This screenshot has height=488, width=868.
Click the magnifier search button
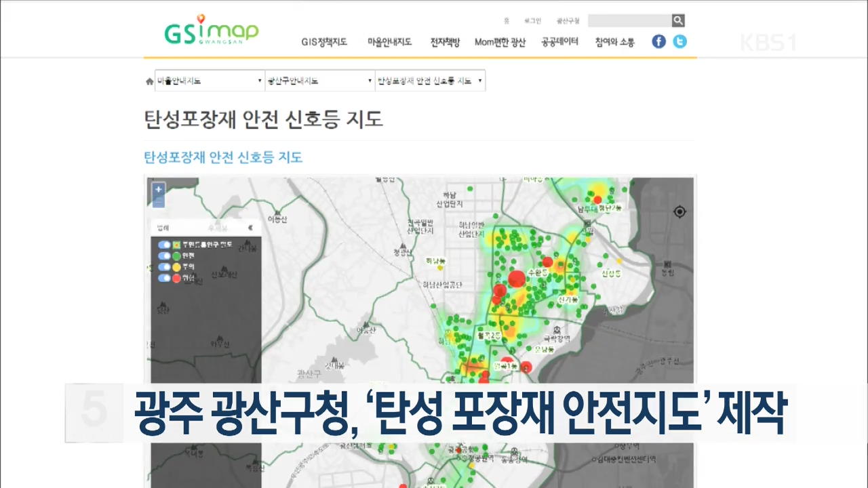click(678, 21)
